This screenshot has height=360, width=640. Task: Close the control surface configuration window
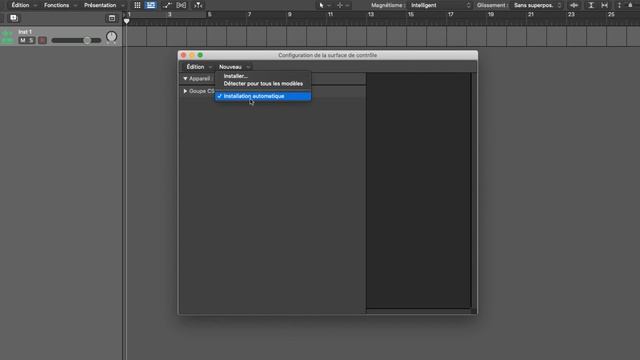coord(183,55)
